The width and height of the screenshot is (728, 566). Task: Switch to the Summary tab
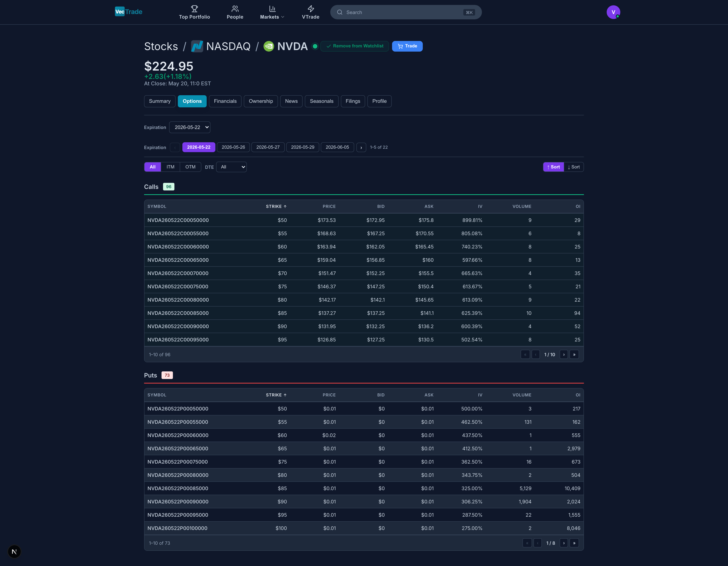tap(160, 101)
